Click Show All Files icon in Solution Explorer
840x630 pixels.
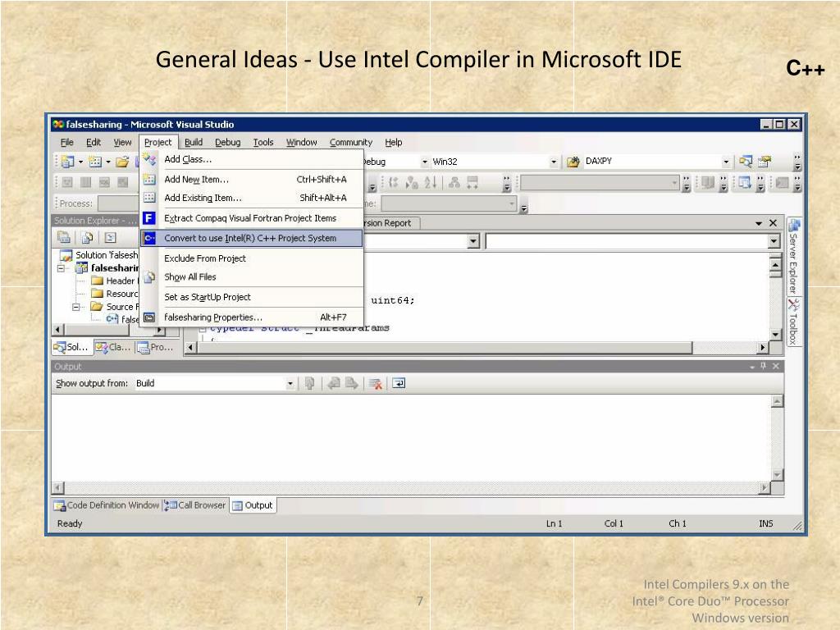pyautogui.click(x=87, y=237)
